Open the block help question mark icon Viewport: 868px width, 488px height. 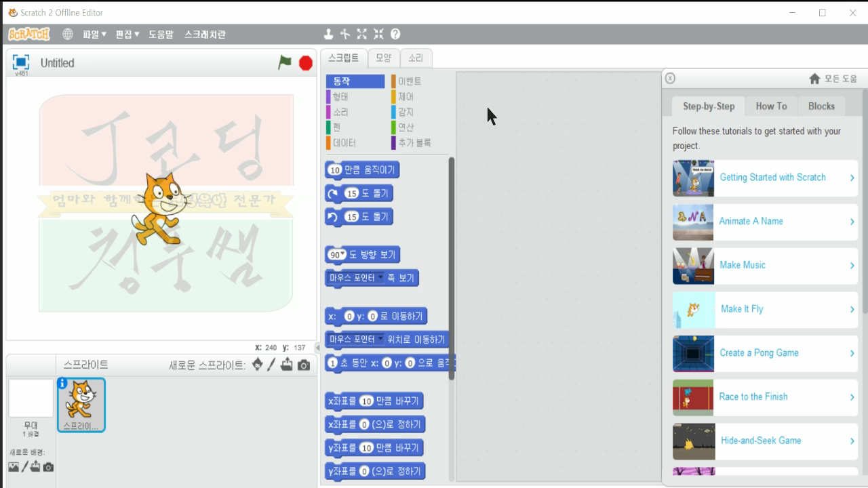(397, 33)
